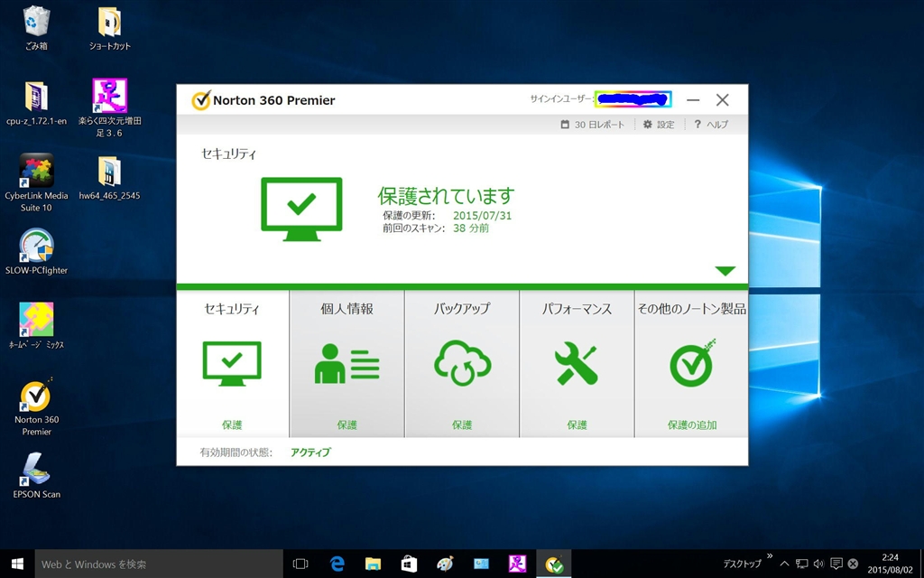
Task: Open the ショートカット folder on desktop
Action: tap(109, 28)
